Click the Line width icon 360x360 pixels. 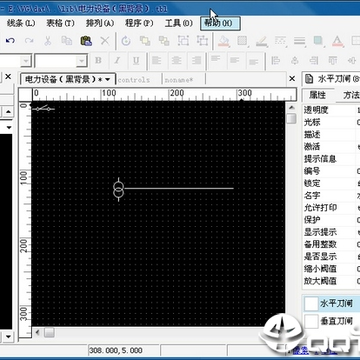pyautogui.click(x=300, y=41)
